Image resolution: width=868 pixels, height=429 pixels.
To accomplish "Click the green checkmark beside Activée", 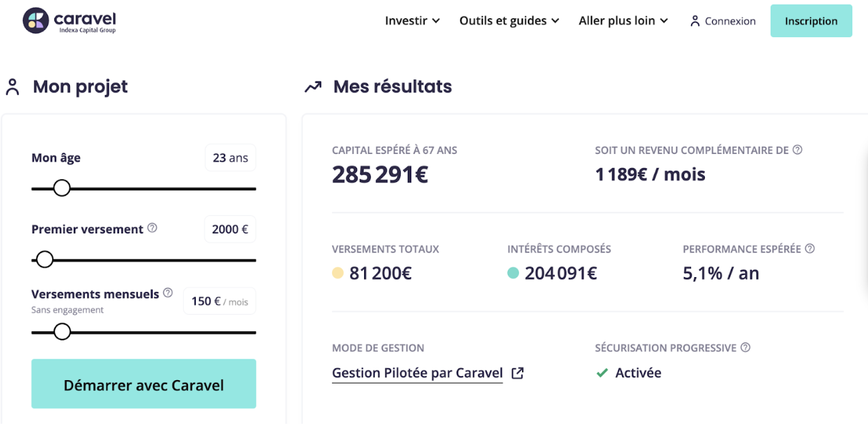I will 602,373.
